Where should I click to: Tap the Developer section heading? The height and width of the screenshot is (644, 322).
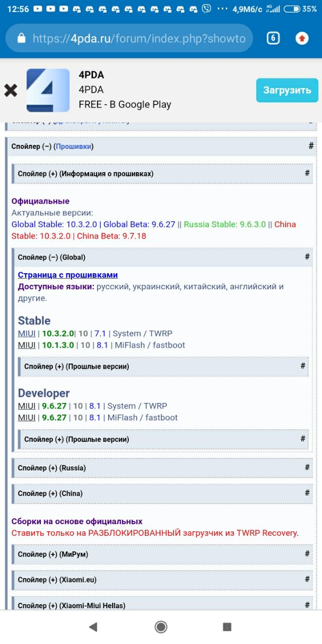pyautogui.click(x=44, y=393)
